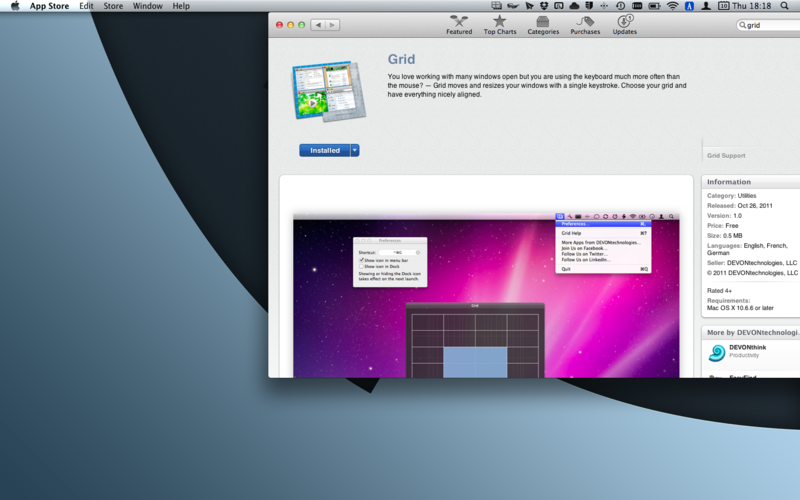Click the Productivity label under DEVONthink
Image resolution: width=800 pixels, height=500 pixels.
[x=744, y=355]
